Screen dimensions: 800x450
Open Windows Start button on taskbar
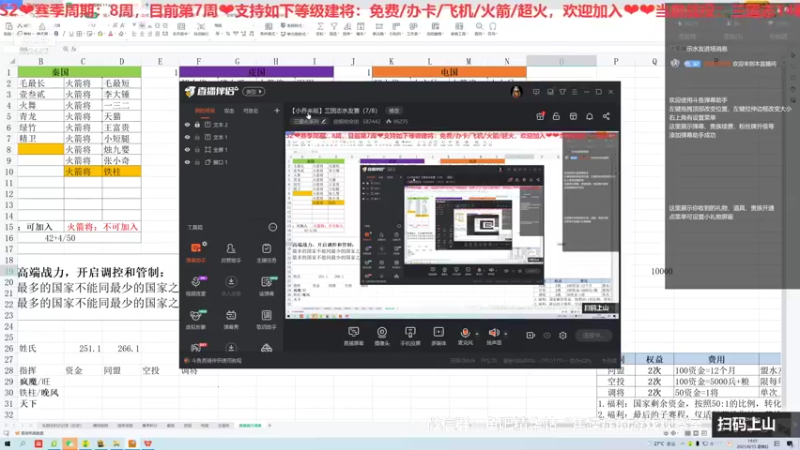[x=7, y=444]
